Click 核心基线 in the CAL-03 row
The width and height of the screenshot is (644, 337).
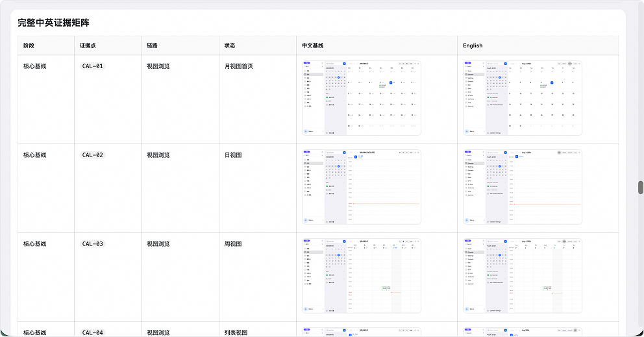coord(35,243)
